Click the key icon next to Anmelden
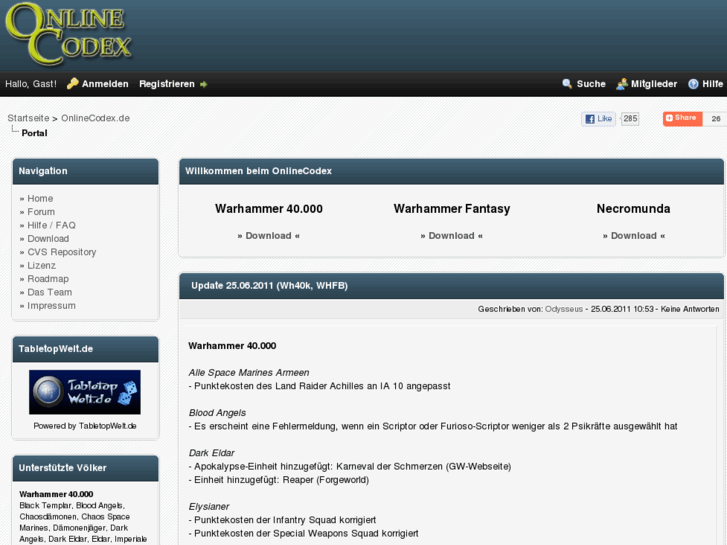 point(72,83)
